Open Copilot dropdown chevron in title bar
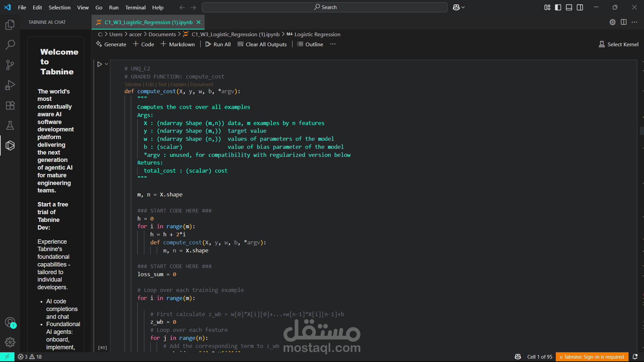This screenshot has height=362, width=644. tap(463, 7)
